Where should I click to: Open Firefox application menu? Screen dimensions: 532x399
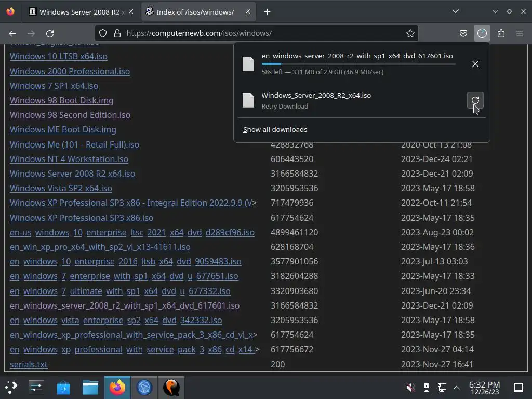point(520,33)
